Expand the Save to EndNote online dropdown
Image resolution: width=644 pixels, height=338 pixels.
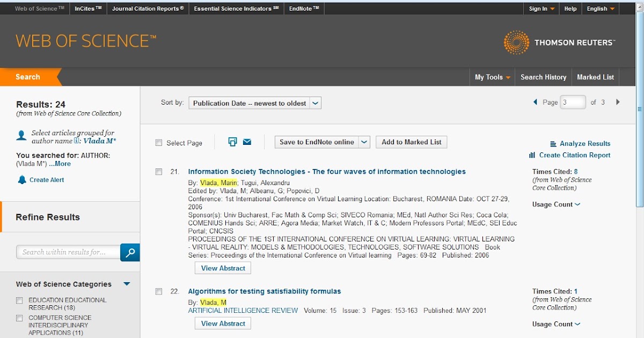[x=364, y=142]
